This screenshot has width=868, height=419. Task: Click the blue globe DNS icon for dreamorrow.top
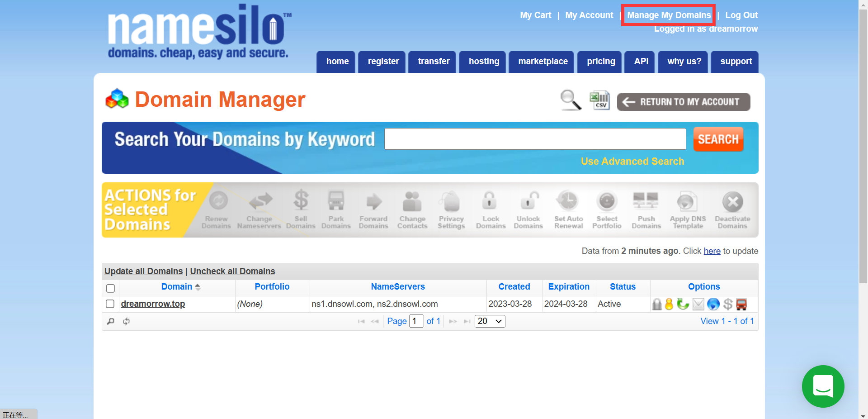(x=713, y=304)
